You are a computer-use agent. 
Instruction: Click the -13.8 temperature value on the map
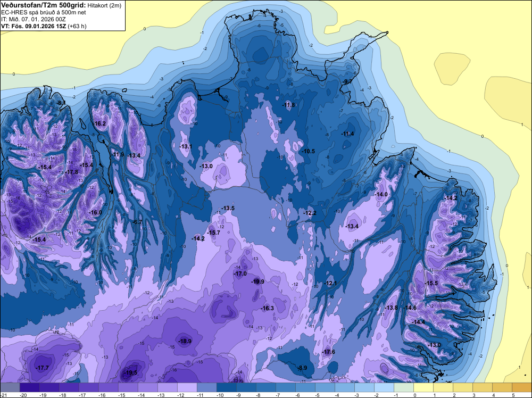pyautogui.click(x=391, y=308)
